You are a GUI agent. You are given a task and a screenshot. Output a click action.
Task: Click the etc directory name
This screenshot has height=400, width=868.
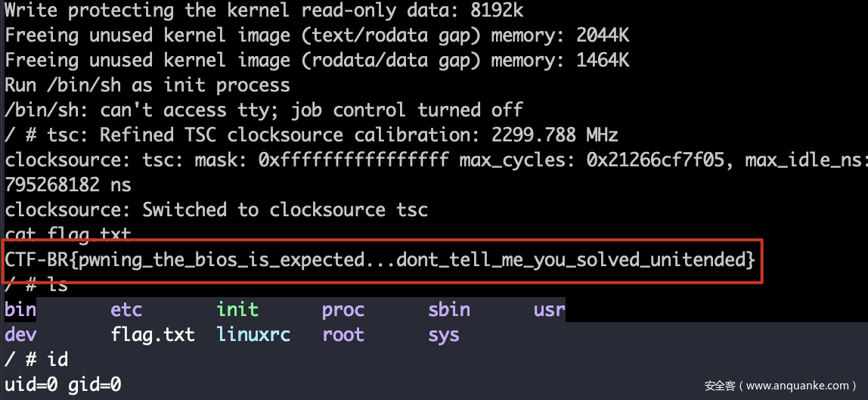point(126,310)
